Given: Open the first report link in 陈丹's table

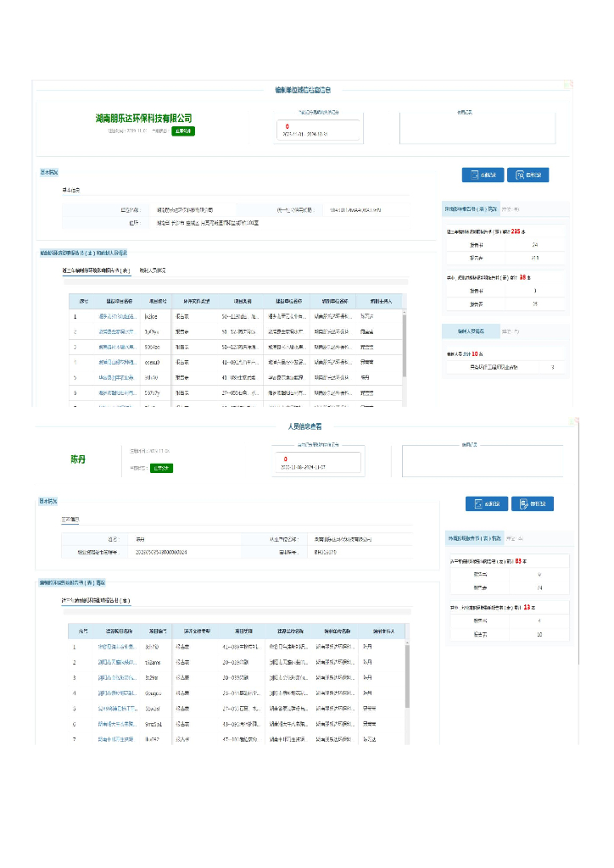Looking at the screenshot, I should click(x=116, y=646).
